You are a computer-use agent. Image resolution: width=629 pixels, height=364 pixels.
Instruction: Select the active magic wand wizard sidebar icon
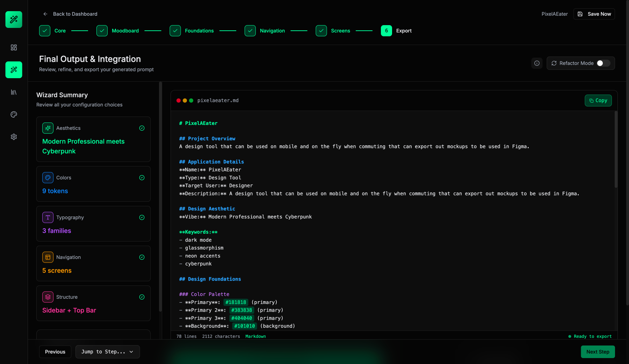pos(14,70)
